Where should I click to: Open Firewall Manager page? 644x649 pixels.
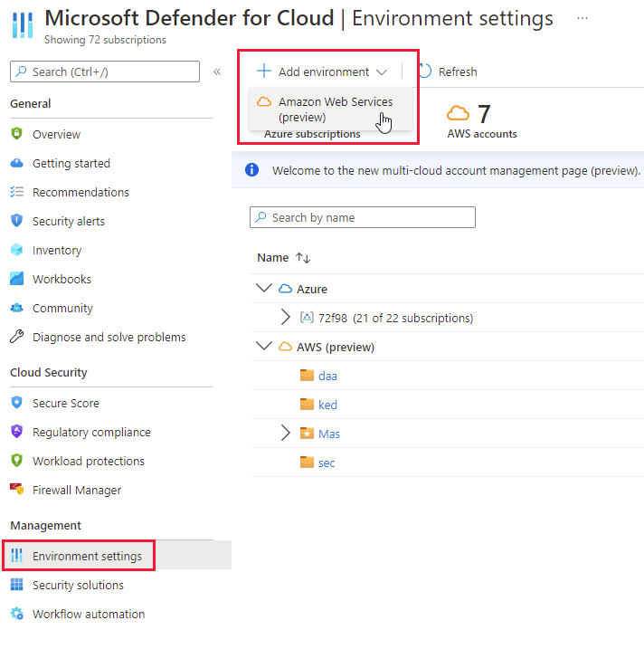(x=77, y=490)
